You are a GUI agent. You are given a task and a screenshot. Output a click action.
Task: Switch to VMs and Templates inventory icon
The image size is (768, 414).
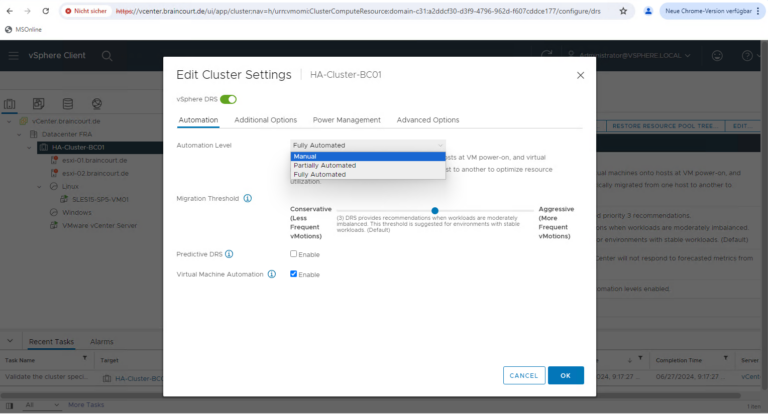(x=38, y=103)
